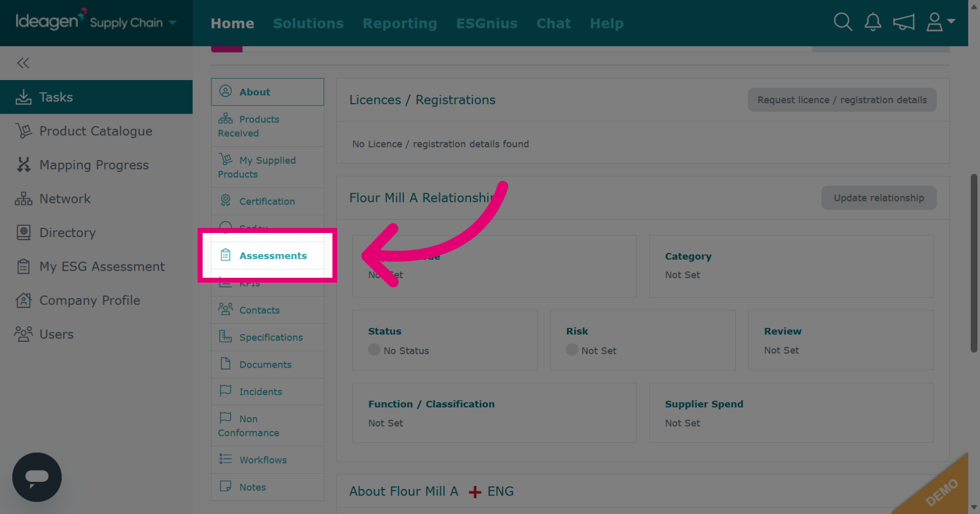This screenshot has height=514, width=980.
Task: Click My ESG Assessment clipboard icon
Action: [23, 266]
